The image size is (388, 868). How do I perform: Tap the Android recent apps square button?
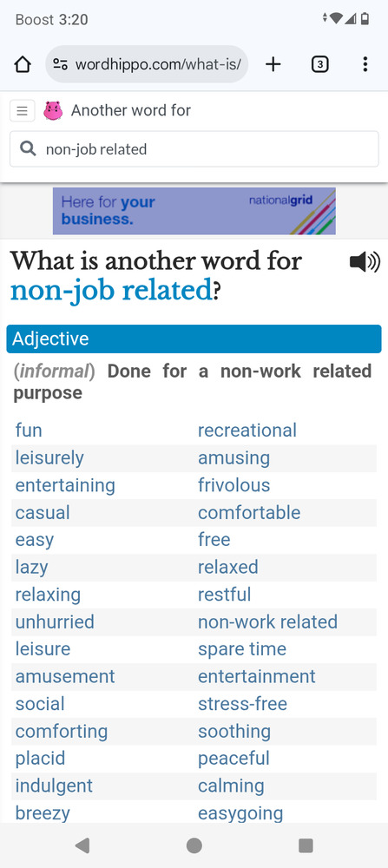[306, 845]
